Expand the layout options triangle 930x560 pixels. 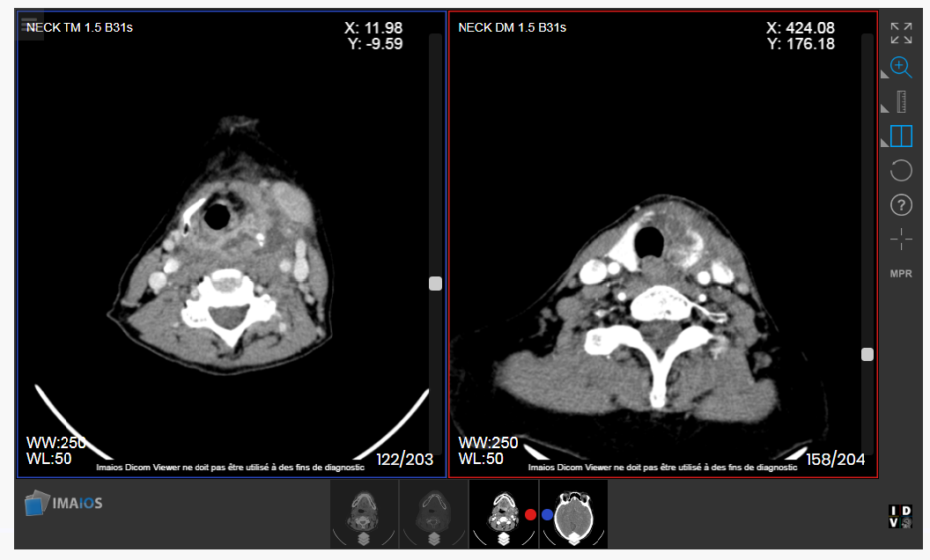(x=884, y=143)
